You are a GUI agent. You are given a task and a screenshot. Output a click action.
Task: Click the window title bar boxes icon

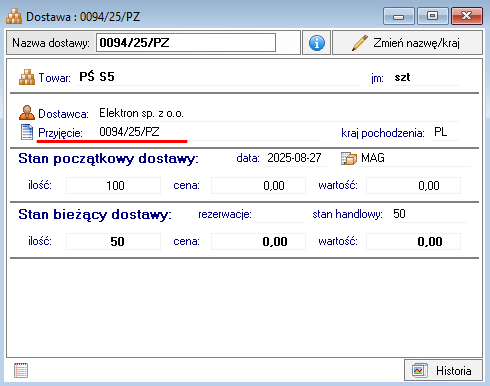14,16
